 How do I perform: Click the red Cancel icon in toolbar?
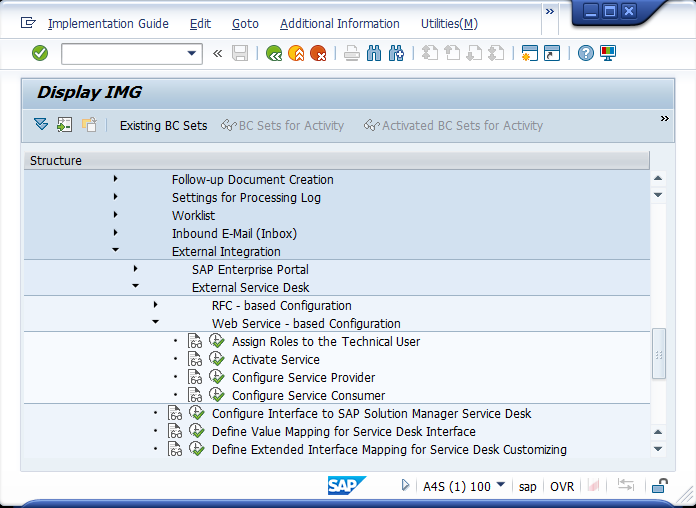tap(318, 53)
